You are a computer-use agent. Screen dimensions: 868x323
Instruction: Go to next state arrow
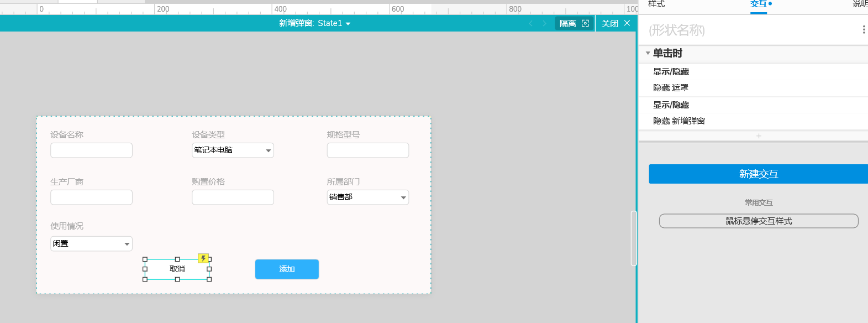pos(544,23)
